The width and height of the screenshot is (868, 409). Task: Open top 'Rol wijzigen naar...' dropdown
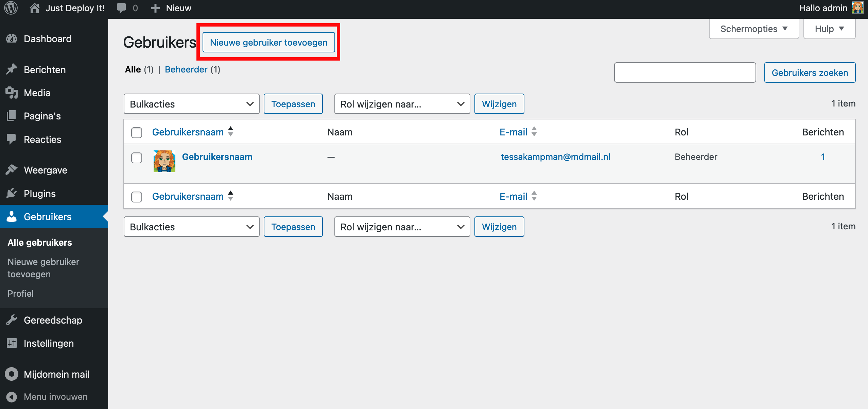[402, 104]
